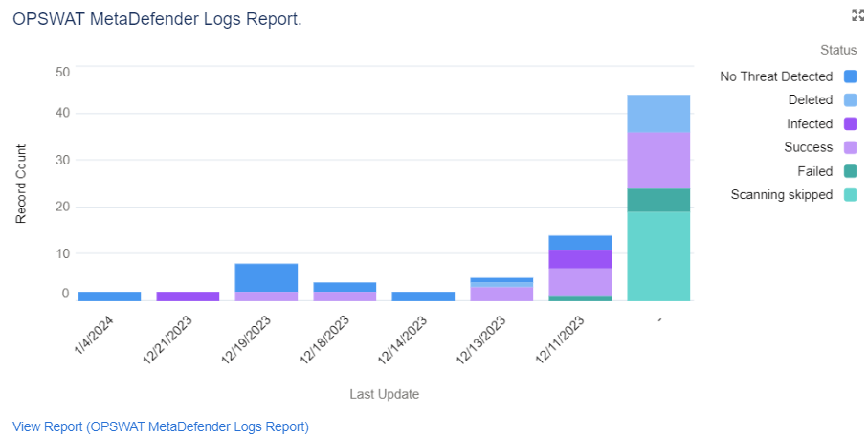The image size is (868, 437).
Task: Click the 12/11/2023 Infected bar segment
Action: [580, 259]
